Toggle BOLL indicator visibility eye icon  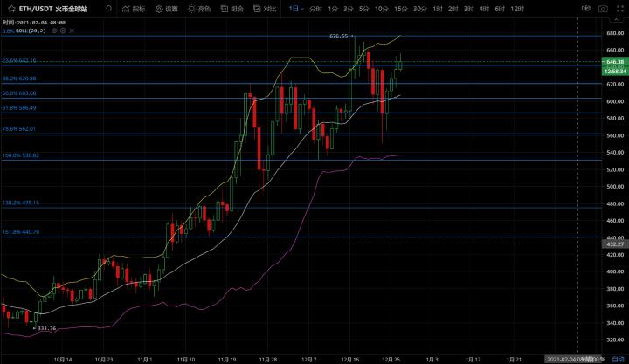[54, 31]
